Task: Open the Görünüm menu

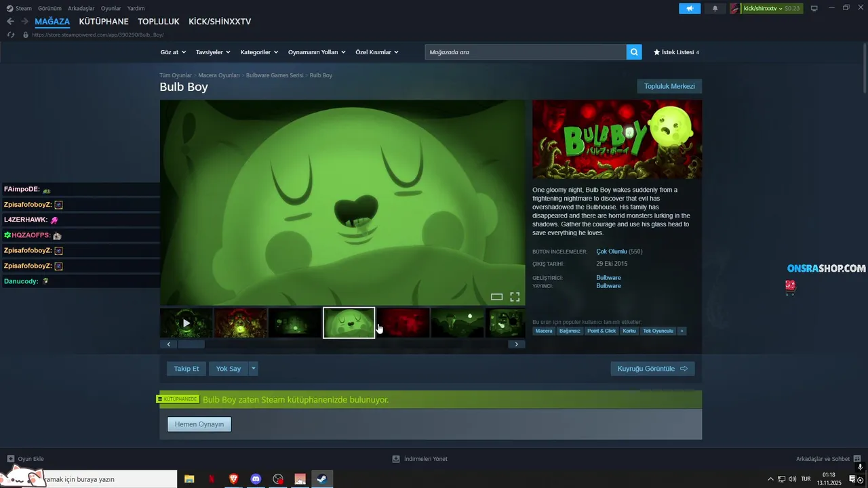Action: pyautogui.click(x=50, y=8)
